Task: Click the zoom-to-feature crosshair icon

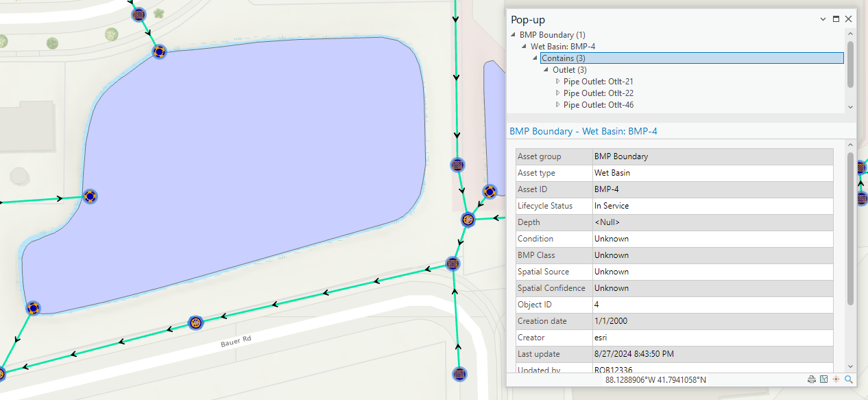Action: pyautogui.click(x=836, y=379)
